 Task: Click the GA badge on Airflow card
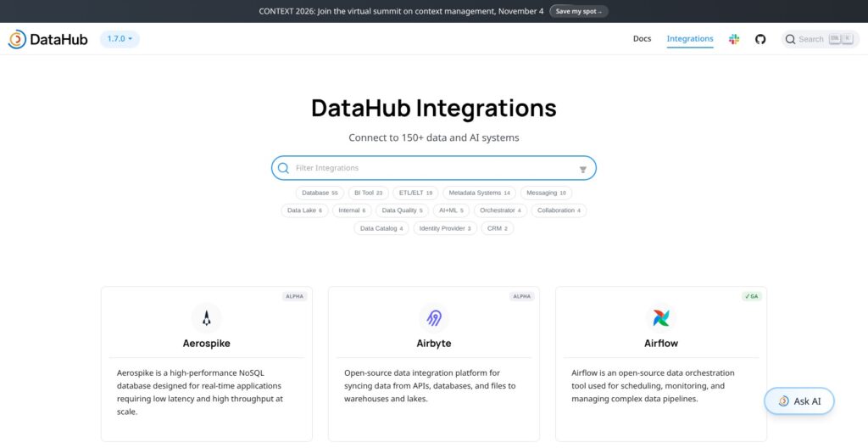752,297
